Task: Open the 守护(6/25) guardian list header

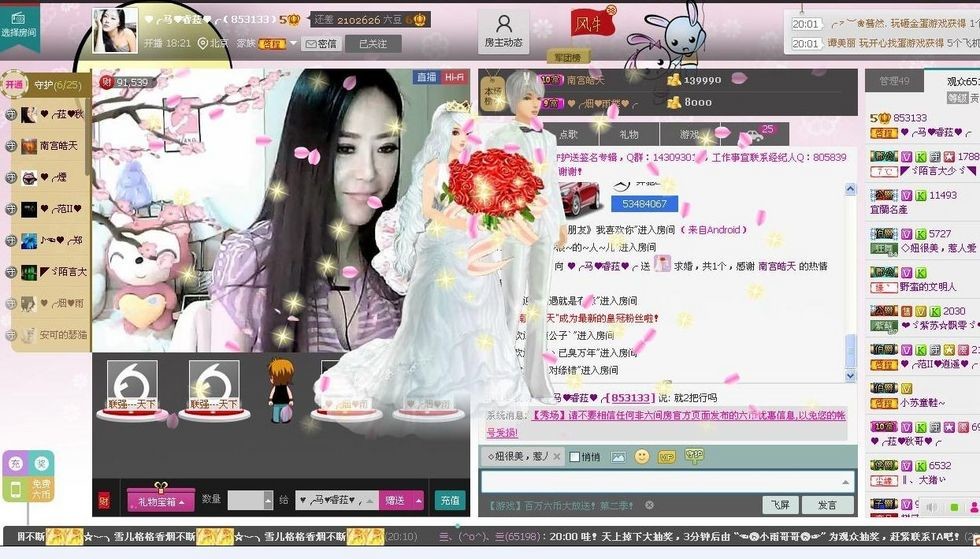Action: pos(58,84)
